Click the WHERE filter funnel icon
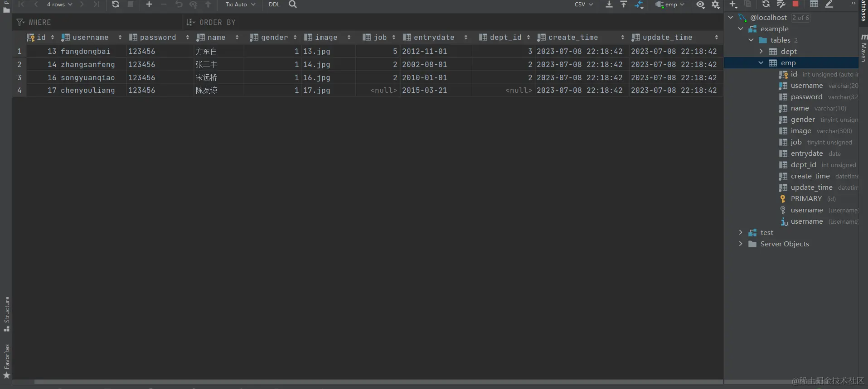Screen dimensions: 868x389 pos(20,22)
